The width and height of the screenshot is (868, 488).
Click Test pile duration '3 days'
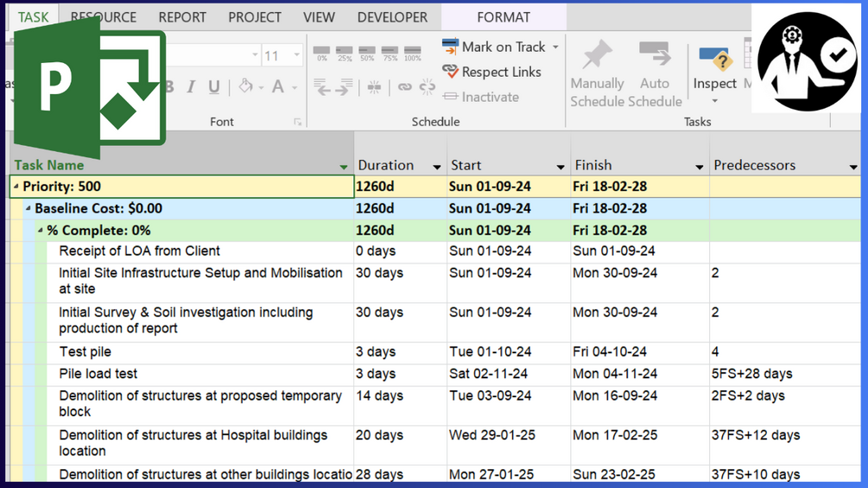[376, 352]
